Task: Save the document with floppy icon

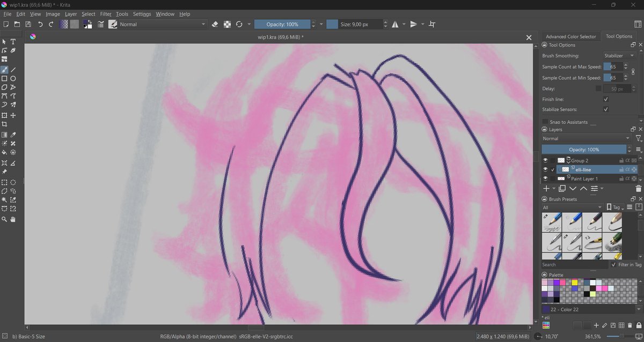Action: [28, 24]
